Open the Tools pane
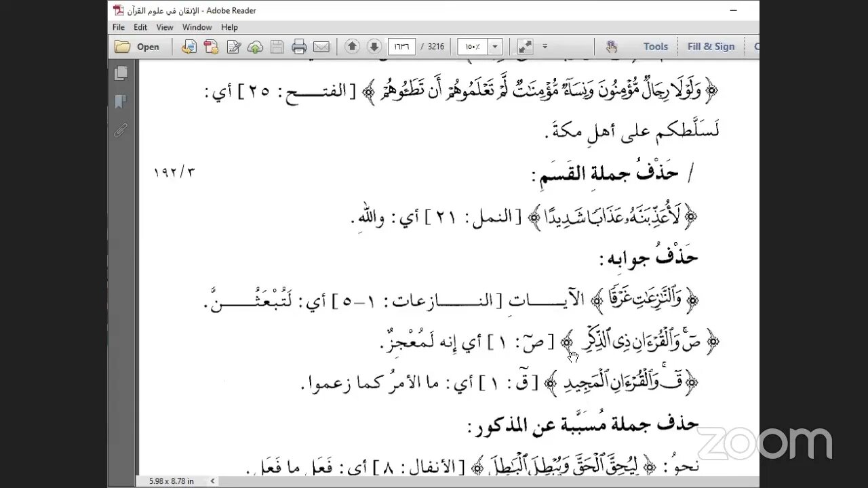Viewport: 868px width, 488px height. (x=655, y=47)
